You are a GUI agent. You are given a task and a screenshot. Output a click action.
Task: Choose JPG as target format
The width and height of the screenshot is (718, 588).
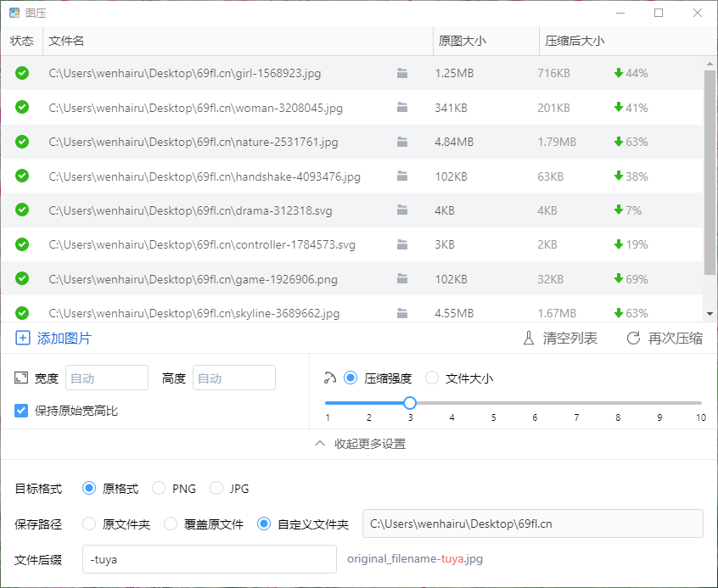(216, 488)
